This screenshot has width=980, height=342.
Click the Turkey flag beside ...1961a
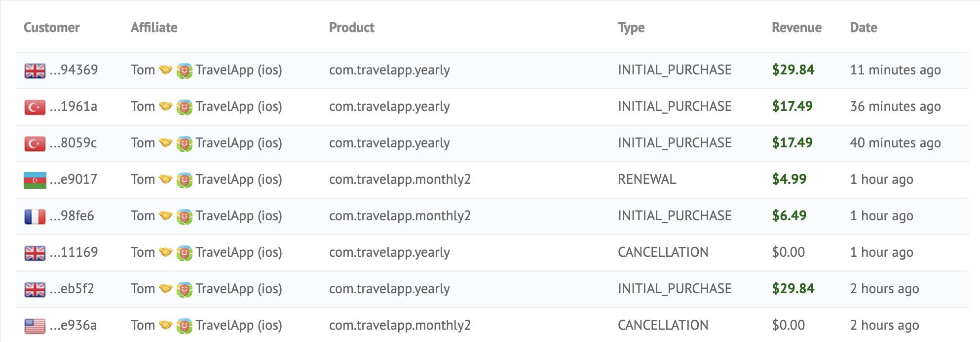tap(35, 107)
